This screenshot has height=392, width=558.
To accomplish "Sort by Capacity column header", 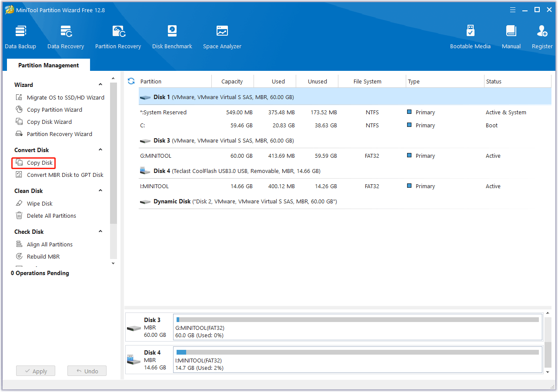I will (x=232, y=81).
